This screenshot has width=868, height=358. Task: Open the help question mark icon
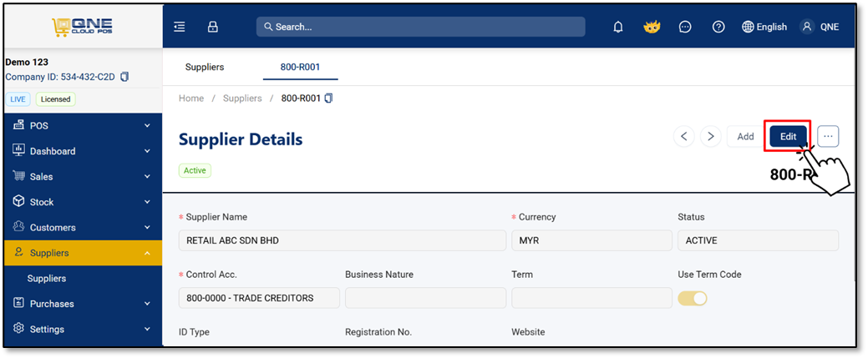coord(718,27)
